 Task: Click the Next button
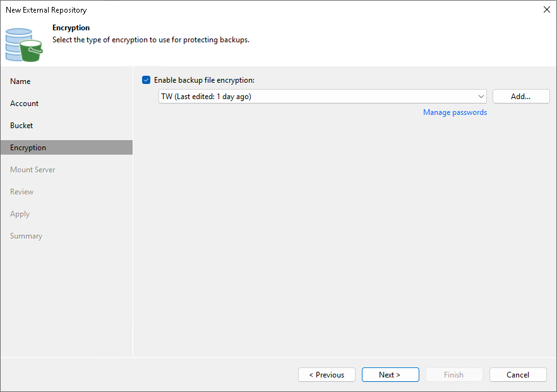pos(390,374)
